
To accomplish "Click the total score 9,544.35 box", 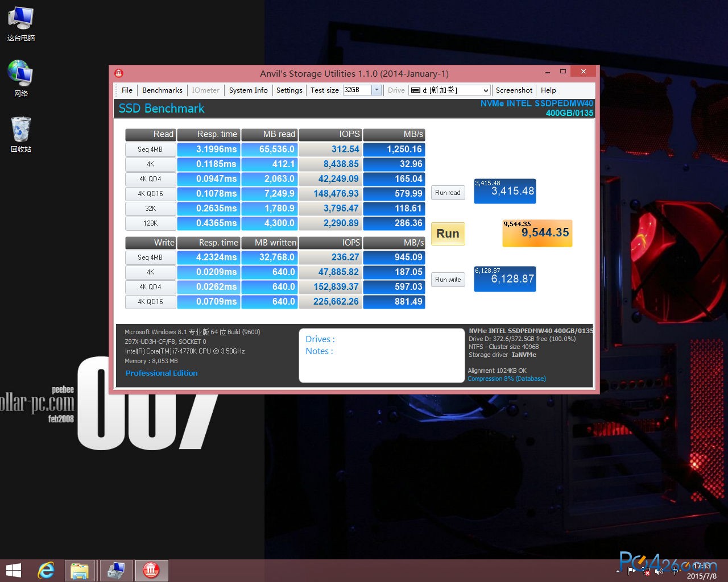I will pos(537,233).
